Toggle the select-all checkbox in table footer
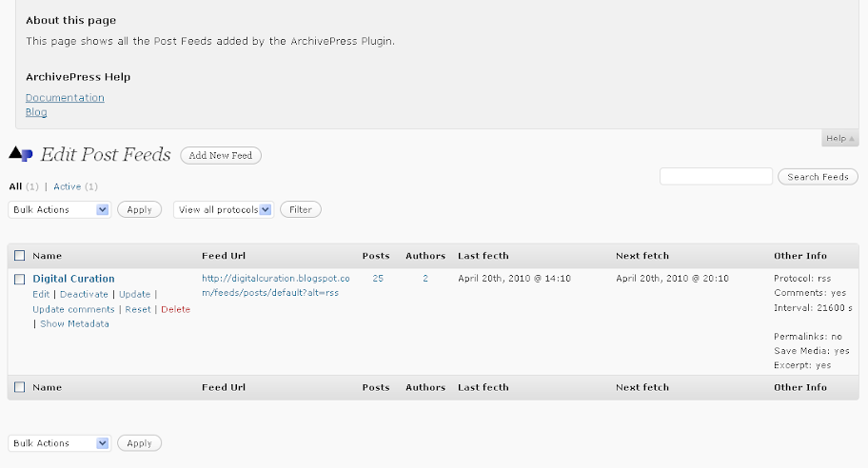Viewport: 868px width, 468px height. [19, 388]
